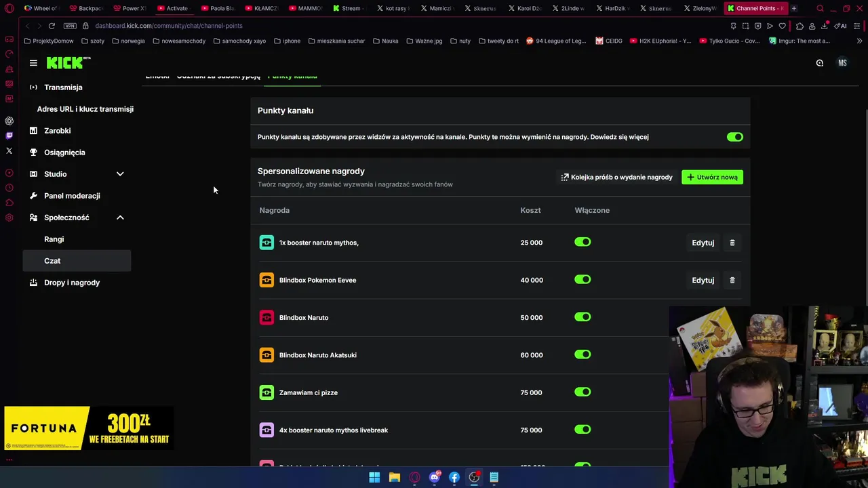Open a new browser tab
The image size is (868, 488).
click(794, 8)
